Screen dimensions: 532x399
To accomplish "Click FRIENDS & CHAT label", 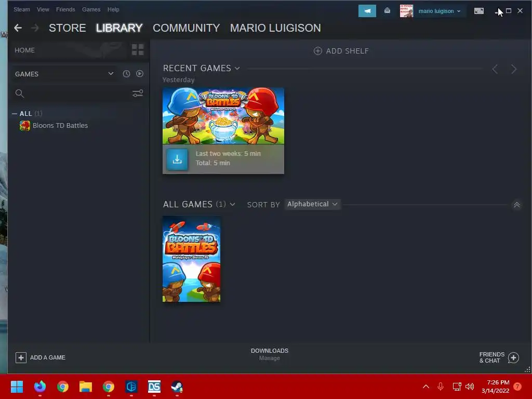I will click(492, 357).
